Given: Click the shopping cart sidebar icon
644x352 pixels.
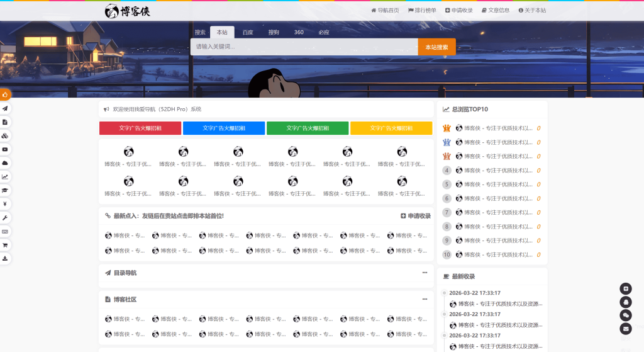Looking at the screenshot, I should click(5, 245).
